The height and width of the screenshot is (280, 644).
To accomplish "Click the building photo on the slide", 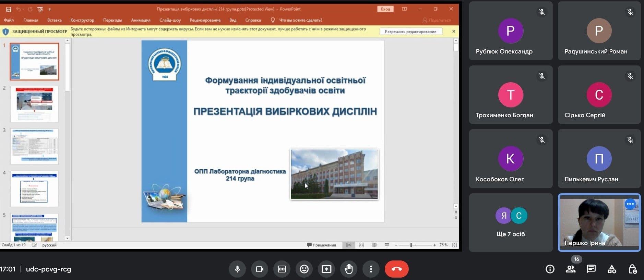I will [x=334, y=174].
